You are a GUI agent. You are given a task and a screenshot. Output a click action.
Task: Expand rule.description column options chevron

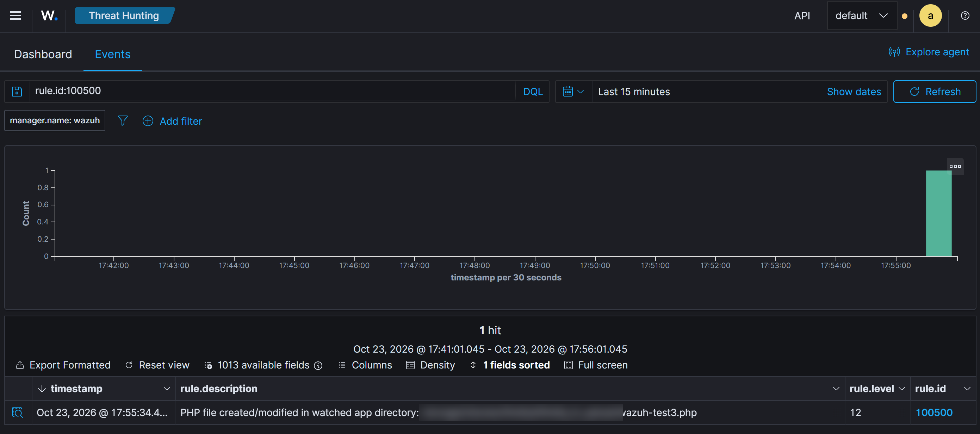click(836, 389)
